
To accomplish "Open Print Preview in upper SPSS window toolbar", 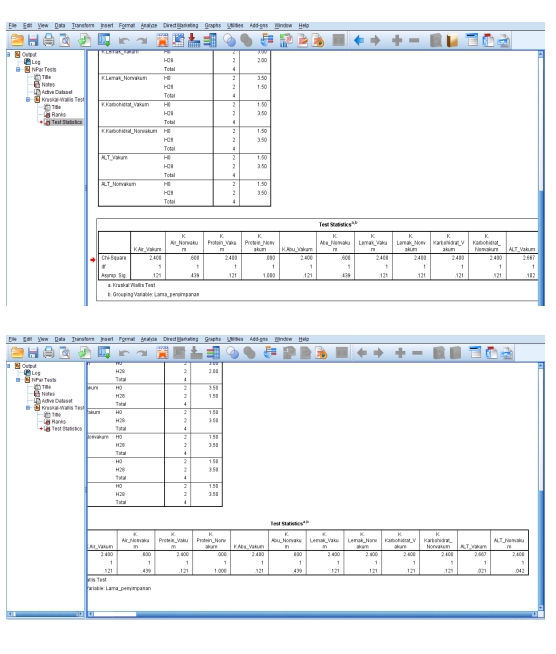I will 65,40.
